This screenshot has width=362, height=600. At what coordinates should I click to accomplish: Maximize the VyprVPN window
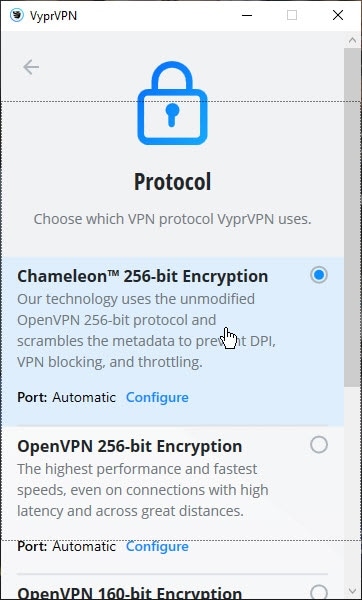pyautogui.click(x=292, y=15)
